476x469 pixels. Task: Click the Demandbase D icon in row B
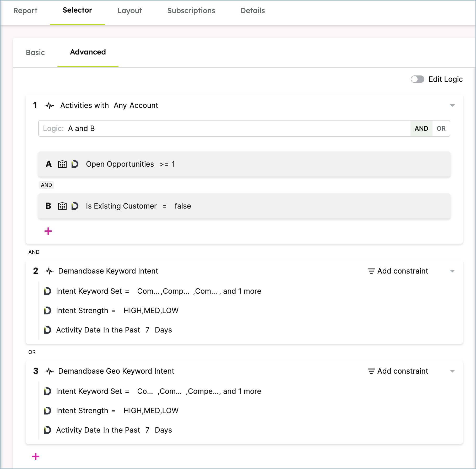75,206
